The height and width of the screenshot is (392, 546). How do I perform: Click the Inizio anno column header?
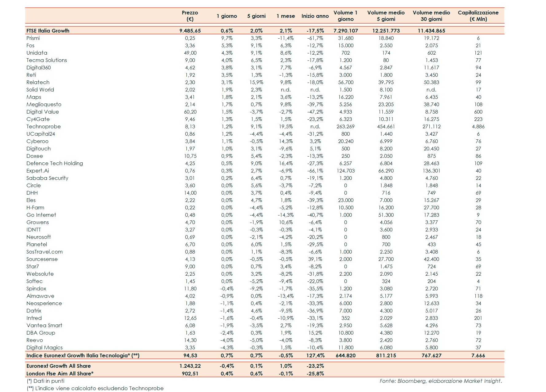click(315, 16)
